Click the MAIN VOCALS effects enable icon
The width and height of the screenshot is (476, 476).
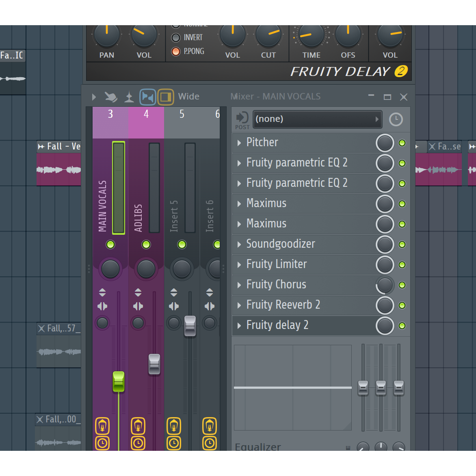click(x=102, y=426)
